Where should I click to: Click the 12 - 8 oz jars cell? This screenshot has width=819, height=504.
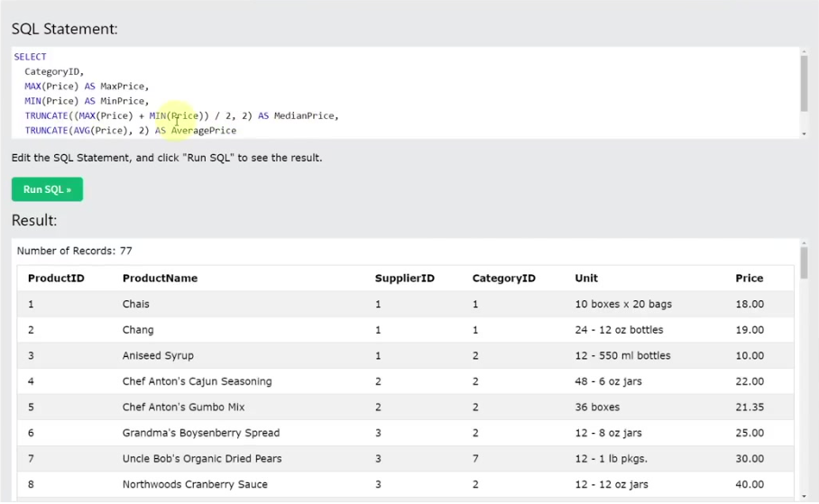pos(608,433)
